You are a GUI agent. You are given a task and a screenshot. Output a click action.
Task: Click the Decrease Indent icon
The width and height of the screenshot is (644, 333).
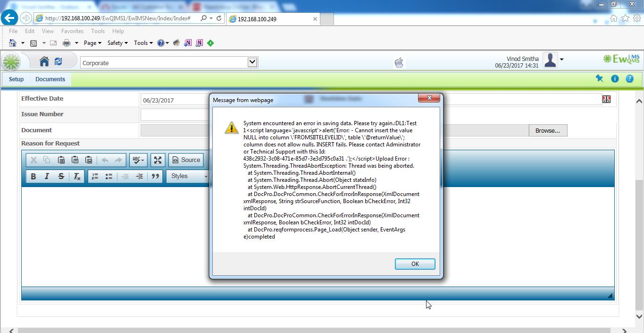(125, 176)
